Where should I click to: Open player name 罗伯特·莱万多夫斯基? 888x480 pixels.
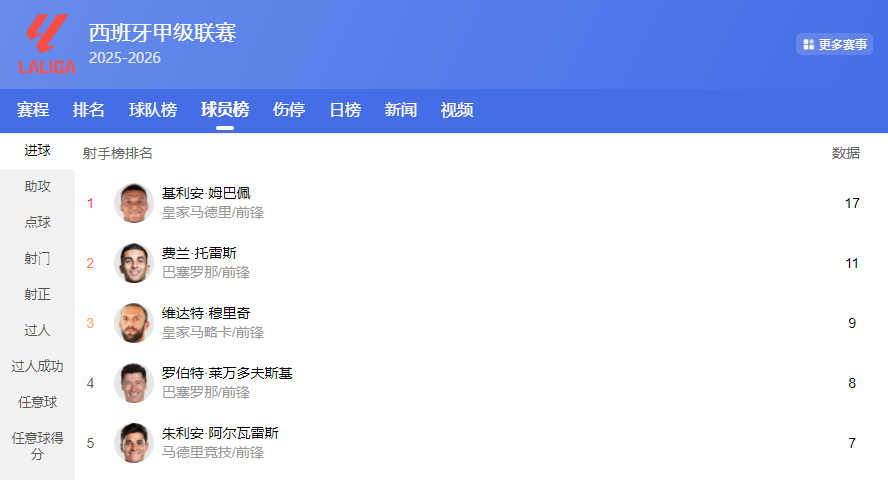(227, 374)
